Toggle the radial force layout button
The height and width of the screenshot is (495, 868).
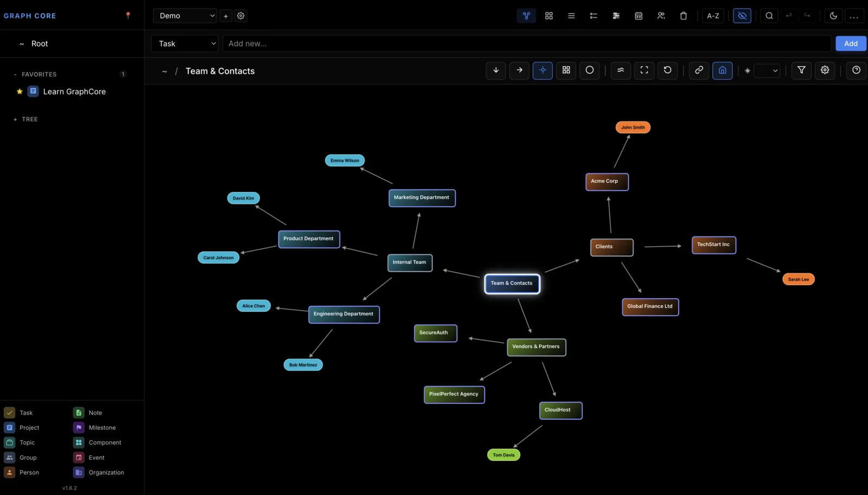542,70
